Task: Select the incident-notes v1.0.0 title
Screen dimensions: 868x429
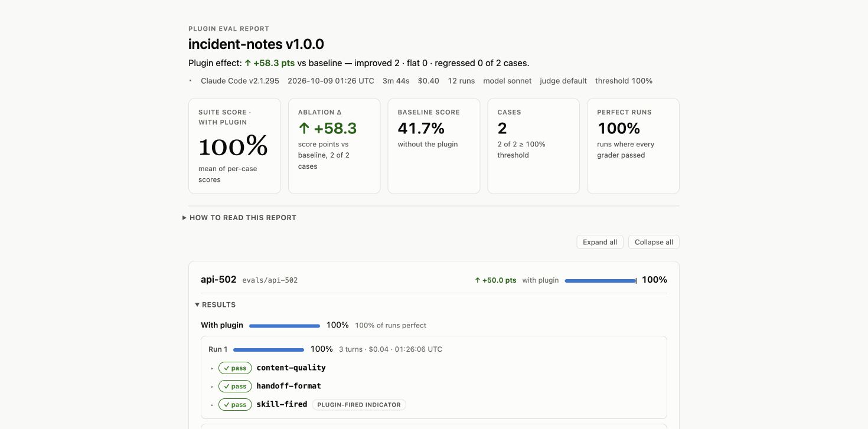Action: pos(256,44)
